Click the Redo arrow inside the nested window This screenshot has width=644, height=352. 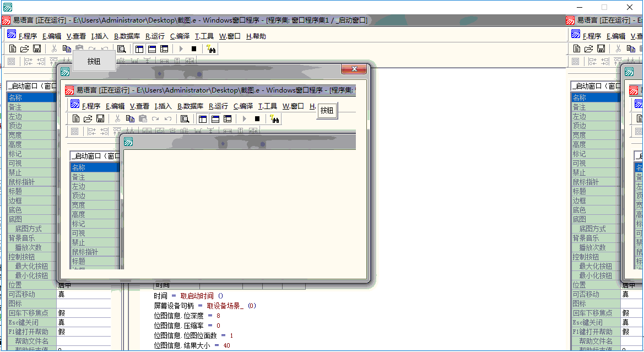155,118
